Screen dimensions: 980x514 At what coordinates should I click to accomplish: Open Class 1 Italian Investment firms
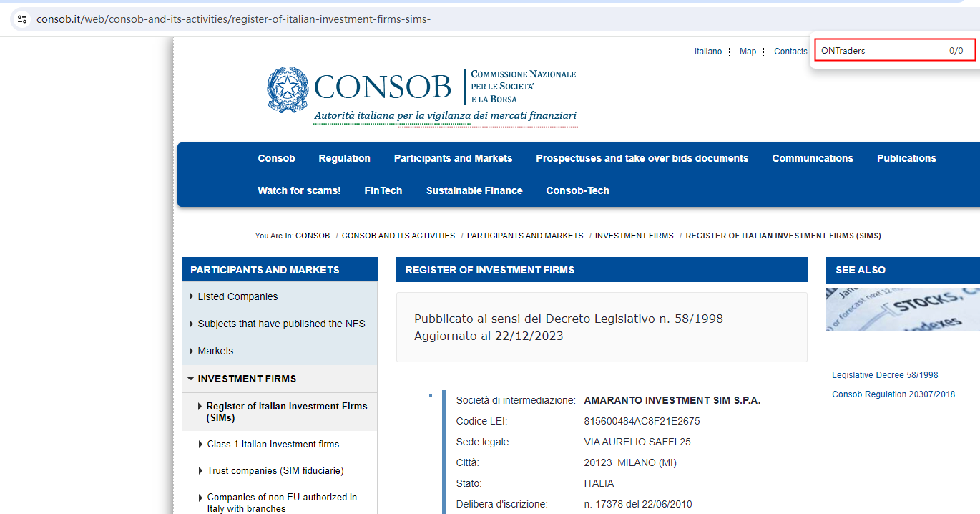click(273, 444)
